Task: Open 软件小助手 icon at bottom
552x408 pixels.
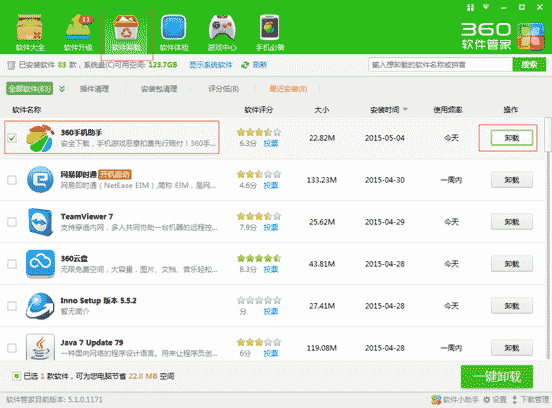Action: click(x=436, y=400)
